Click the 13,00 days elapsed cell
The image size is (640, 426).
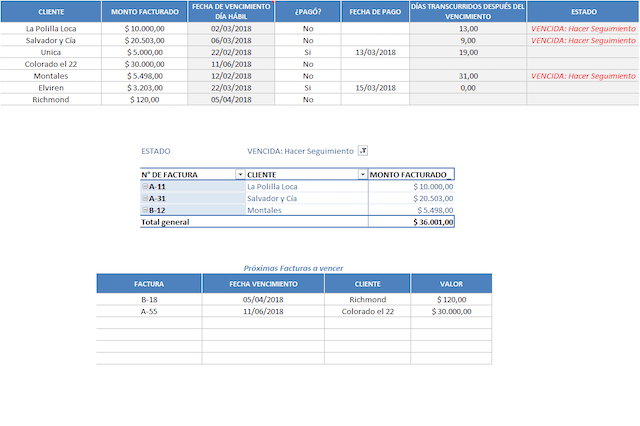click(468, 29)
